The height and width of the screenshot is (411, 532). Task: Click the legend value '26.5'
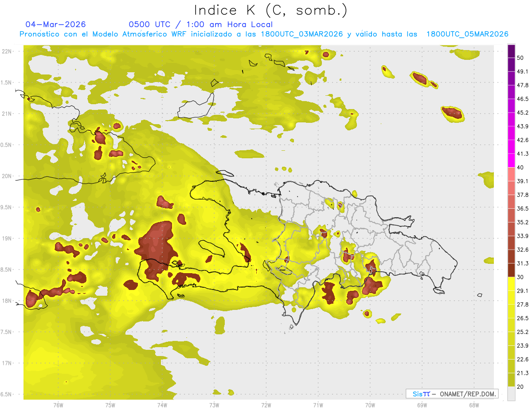coord(523,318)
